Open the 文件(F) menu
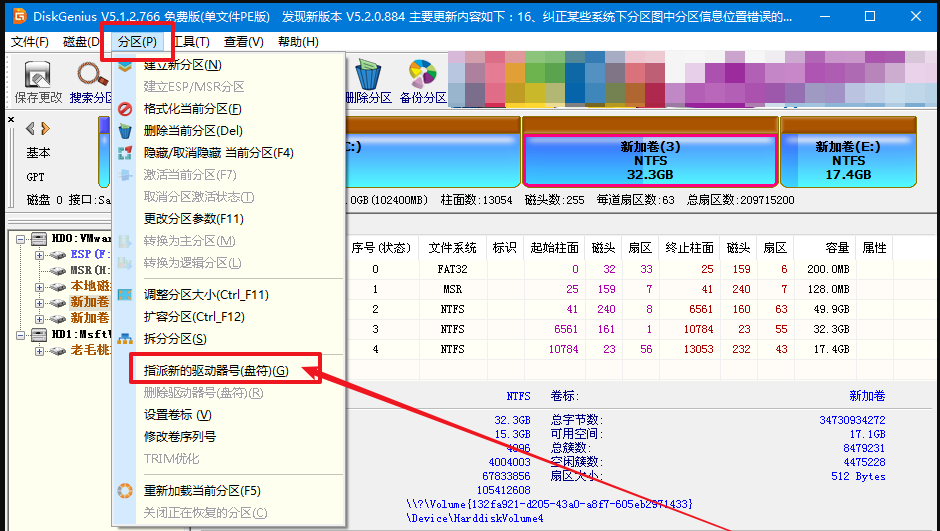Image resolution: width=940 pixels, height=531 pixels. [x=30, y=42]
